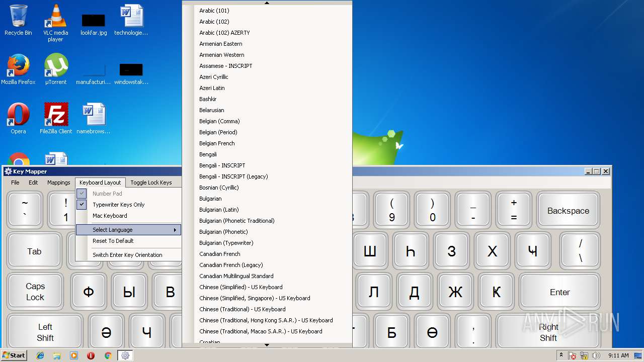Open the Recycle Bin desktop icon
644x362 pixels.
(18, 20)
